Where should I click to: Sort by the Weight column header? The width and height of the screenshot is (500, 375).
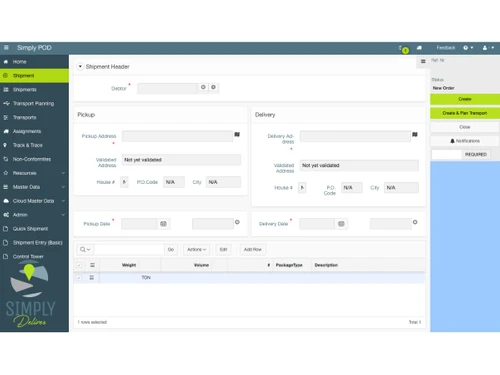click(x=129, y=265)
